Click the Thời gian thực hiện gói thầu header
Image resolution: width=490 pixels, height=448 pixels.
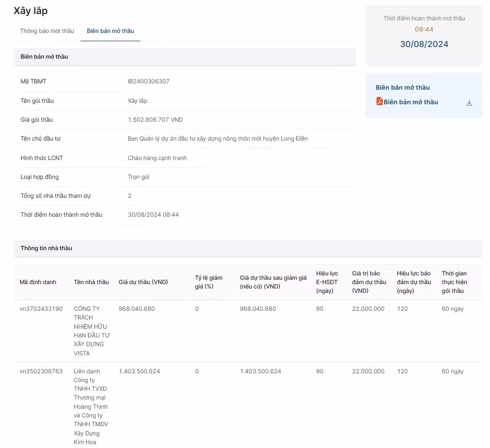pos(454,282)
